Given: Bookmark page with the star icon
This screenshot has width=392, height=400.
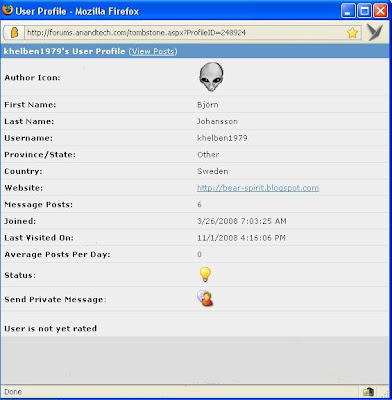Looking at the screenshot, I should 352,33.
